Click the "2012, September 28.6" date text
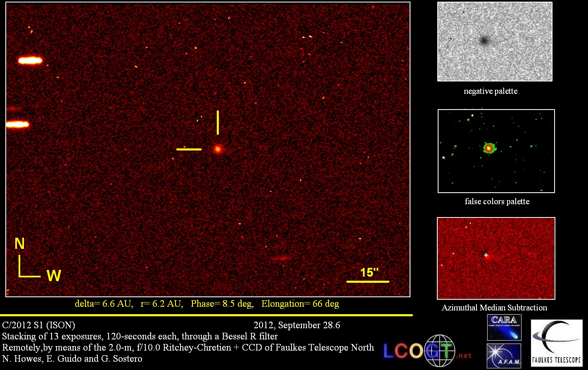 click(297, 325)
